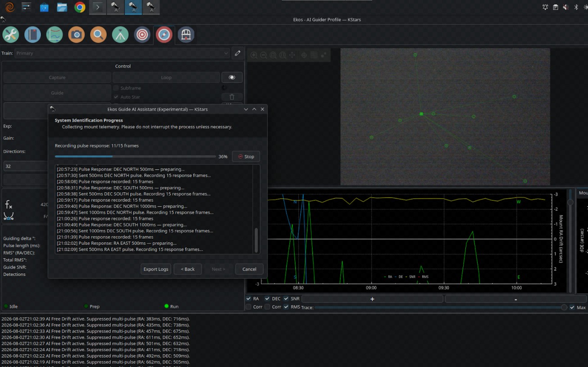Click the log list scrollbar in dialog

(257, 240)
